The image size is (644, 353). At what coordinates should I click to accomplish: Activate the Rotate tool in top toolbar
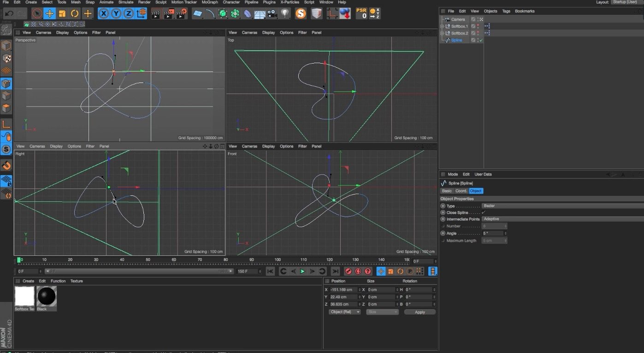click(x=74, y=13)
